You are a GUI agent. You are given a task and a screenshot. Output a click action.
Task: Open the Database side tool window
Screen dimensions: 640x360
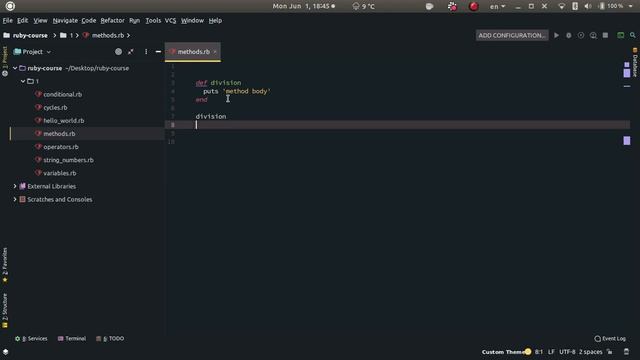click(x=635, y=62)
